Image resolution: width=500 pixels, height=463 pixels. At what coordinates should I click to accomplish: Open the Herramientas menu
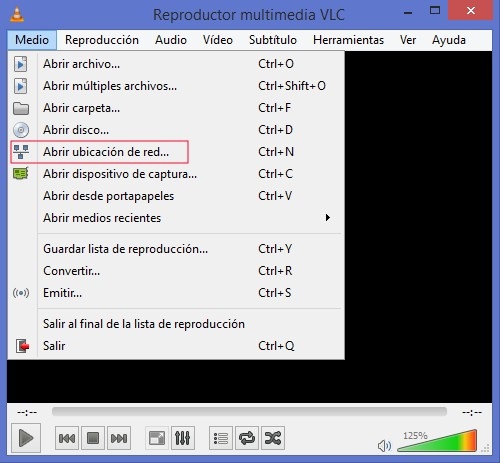point(348,40)
